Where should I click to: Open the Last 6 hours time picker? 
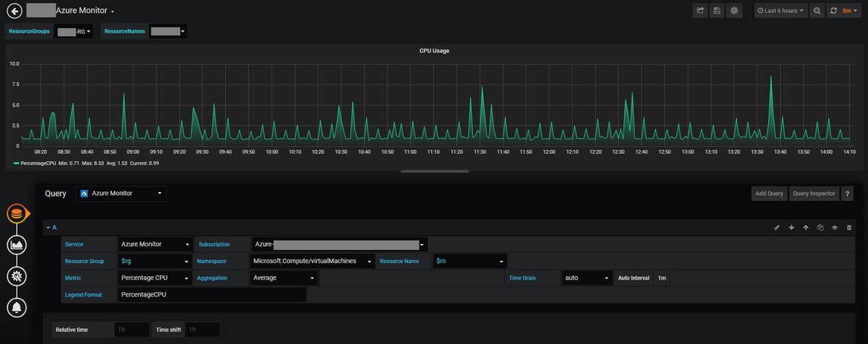pyautogui.click(x=780, y=11)
